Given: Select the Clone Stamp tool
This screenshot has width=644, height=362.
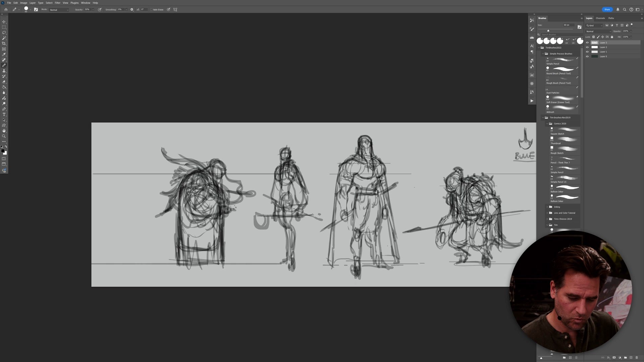Looking at the screenshot, I should [4, 71].
